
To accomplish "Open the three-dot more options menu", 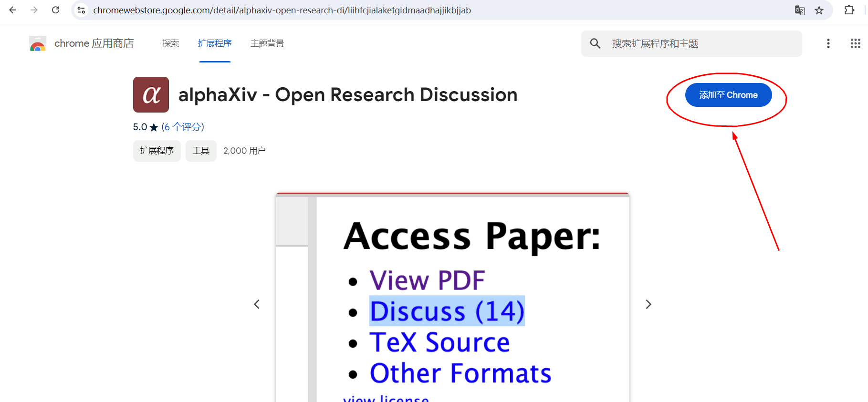I will pos(828,43).
